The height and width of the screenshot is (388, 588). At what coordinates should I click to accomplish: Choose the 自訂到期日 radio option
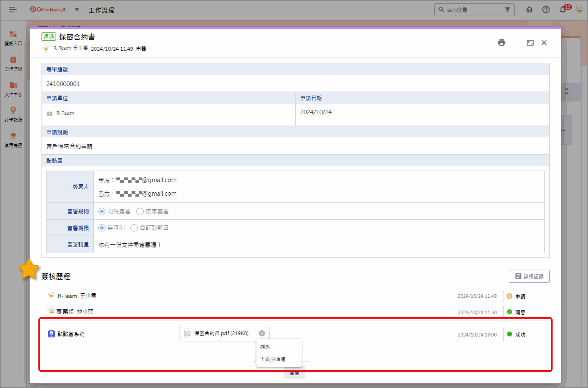[x=134, y=228]
